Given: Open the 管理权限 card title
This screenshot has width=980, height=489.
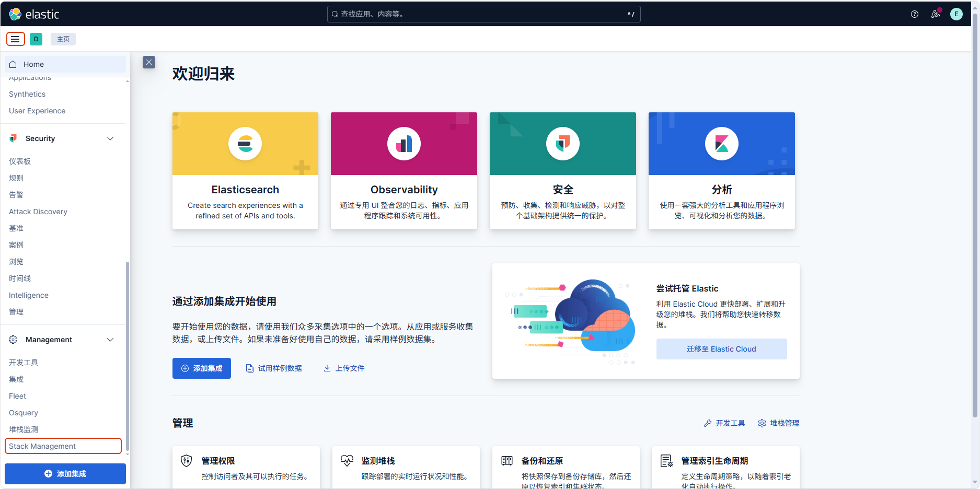Looking at the screenshot, I should [x=218, y=461].
